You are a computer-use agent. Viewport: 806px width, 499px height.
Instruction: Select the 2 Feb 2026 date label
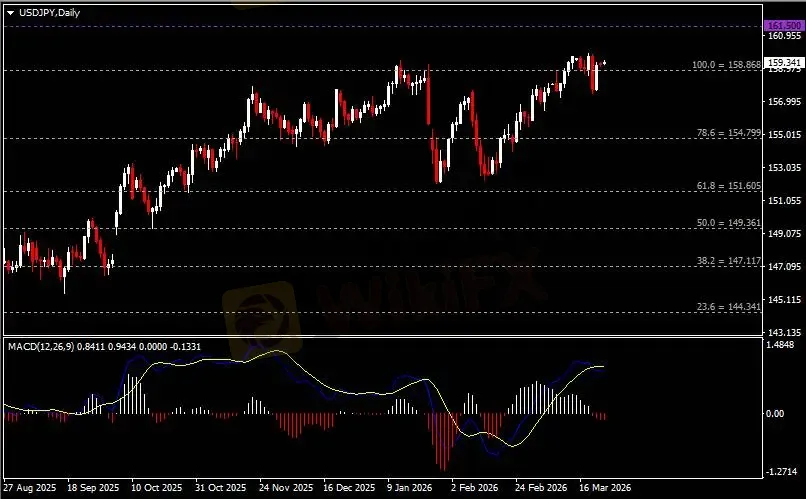(474, 487)
